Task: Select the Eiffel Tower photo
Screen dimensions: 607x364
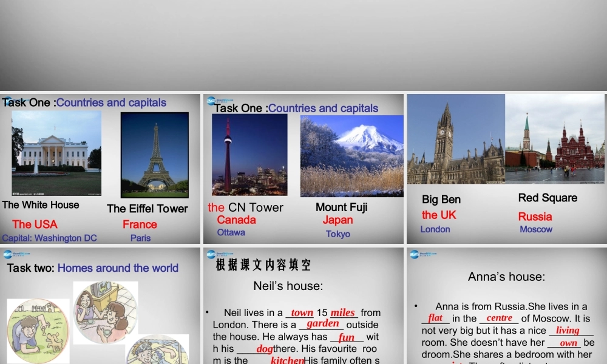Action: [x=154, y=155]
